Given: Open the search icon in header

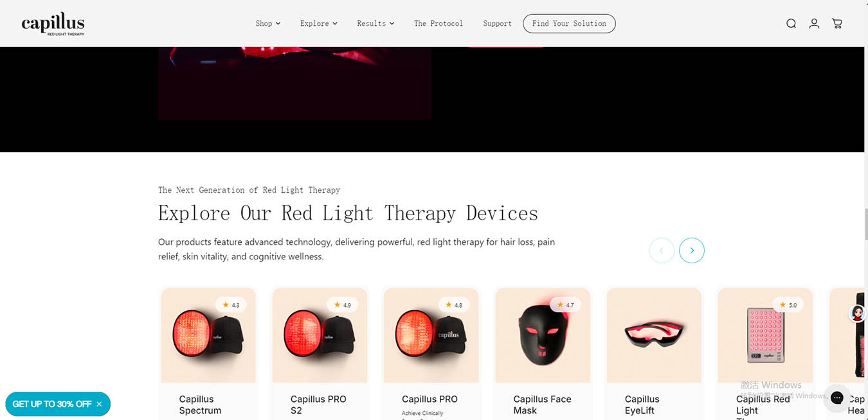Looking at the screenshot, I should click(x=791, y=24).
